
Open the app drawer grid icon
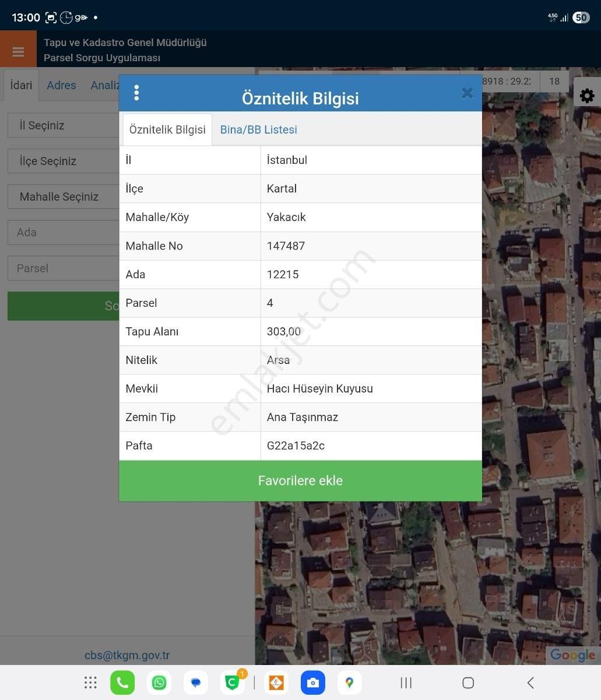(x=90, y=682)
